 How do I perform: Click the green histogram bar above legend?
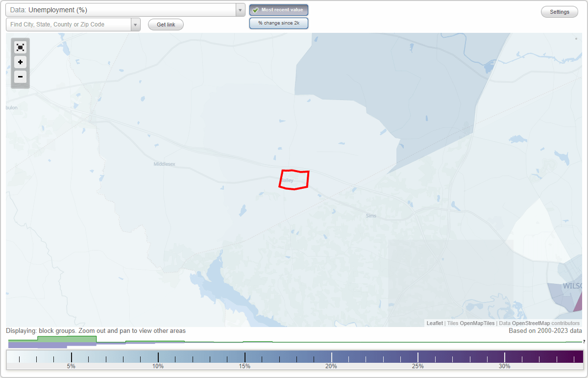(x=67, y=339)
